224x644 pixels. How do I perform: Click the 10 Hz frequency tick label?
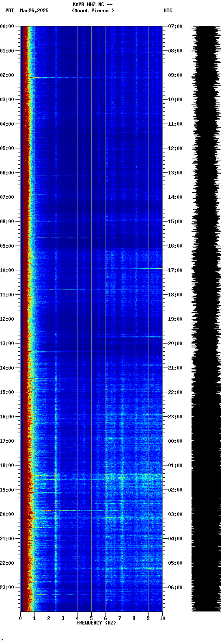[x=162, y=618]
